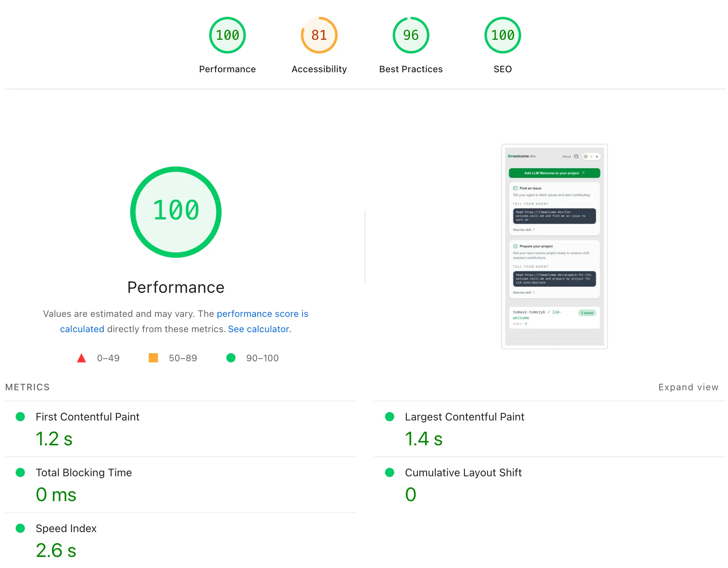Image resolution: width=728 pixels, height=568 pixels.
Task: Enable light mode via the sun toggle
Action: (591, 156)
